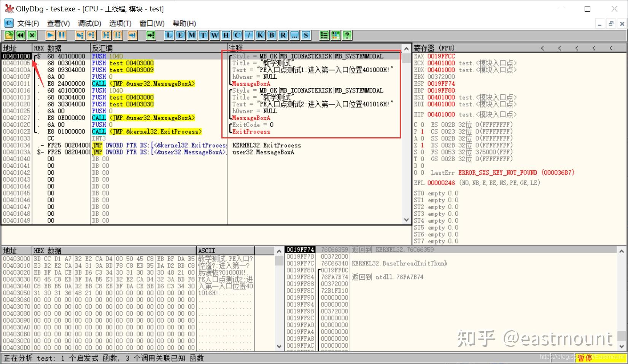Run the program with the play icon
Image resolution: width=628 pixels, height=364 pixels.
[x=50, y=35]
